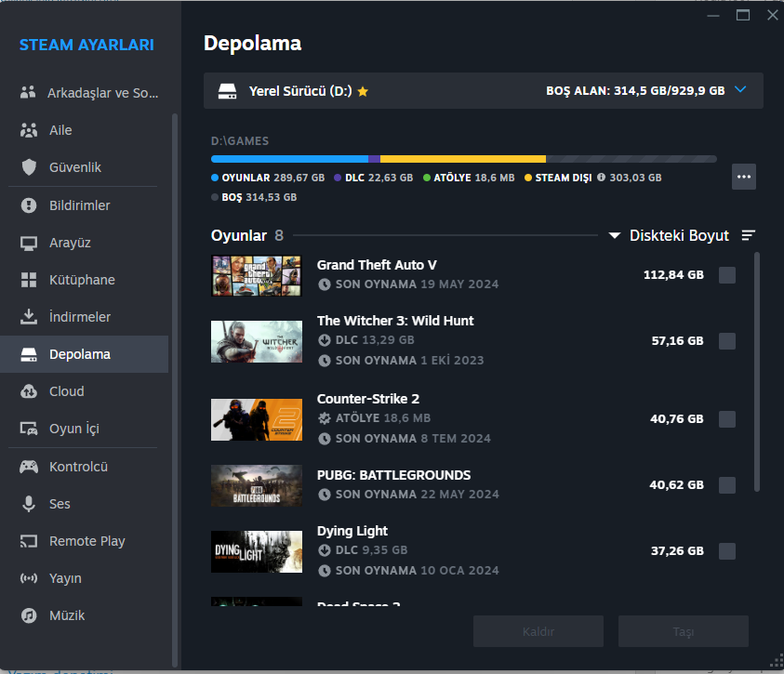Click the 112,84 GB size value
Screen dimensions: 784x674
pyautogui.click(x=673, y=275)
